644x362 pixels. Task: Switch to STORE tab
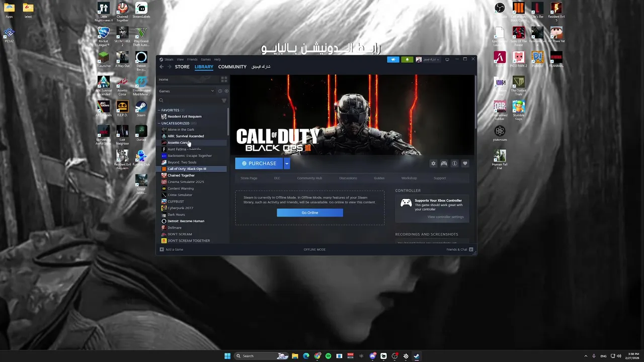pyautogui.click(x=182, y=67)
